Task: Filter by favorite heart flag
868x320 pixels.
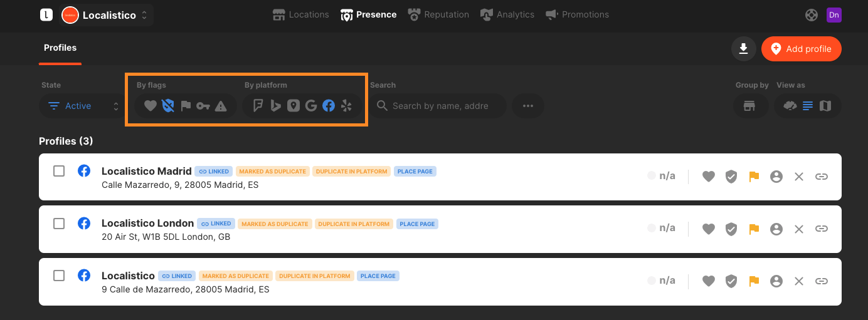Action: tap(151, 106)
